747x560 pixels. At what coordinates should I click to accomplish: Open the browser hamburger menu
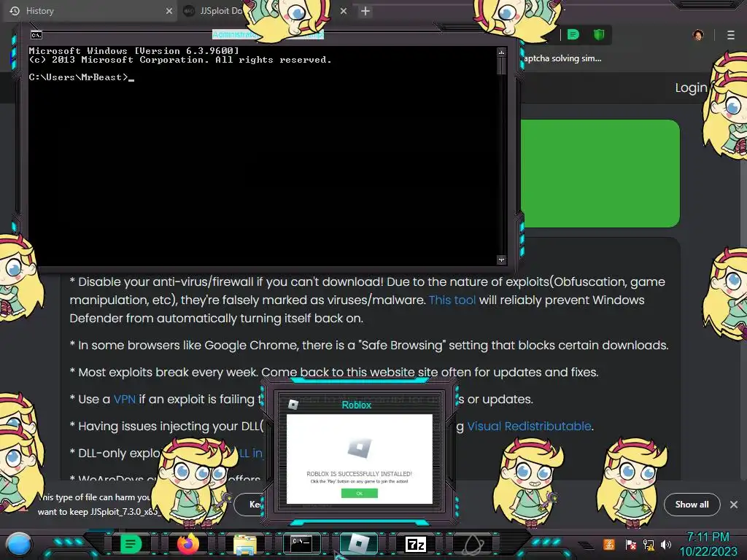coord(731,35)
